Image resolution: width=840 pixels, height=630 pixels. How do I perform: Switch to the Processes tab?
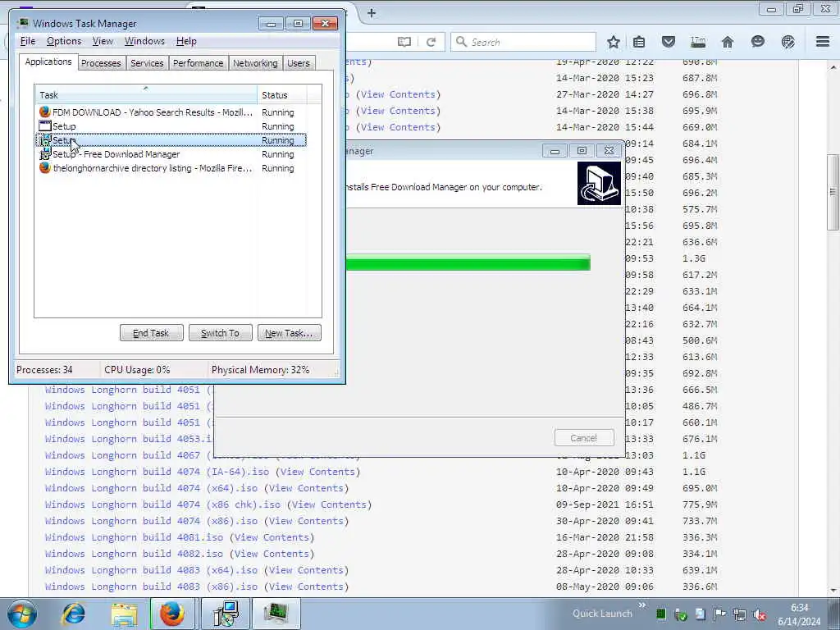point(101,63)
